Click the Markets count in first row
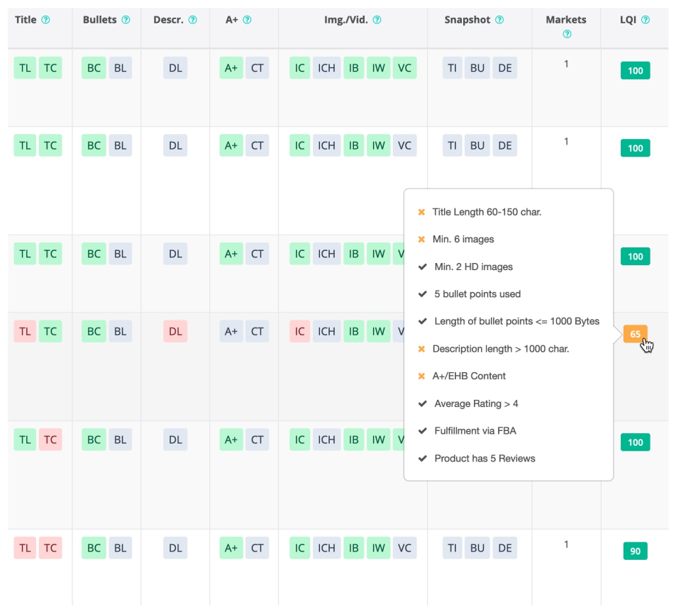681x616 pixels. 566,64
